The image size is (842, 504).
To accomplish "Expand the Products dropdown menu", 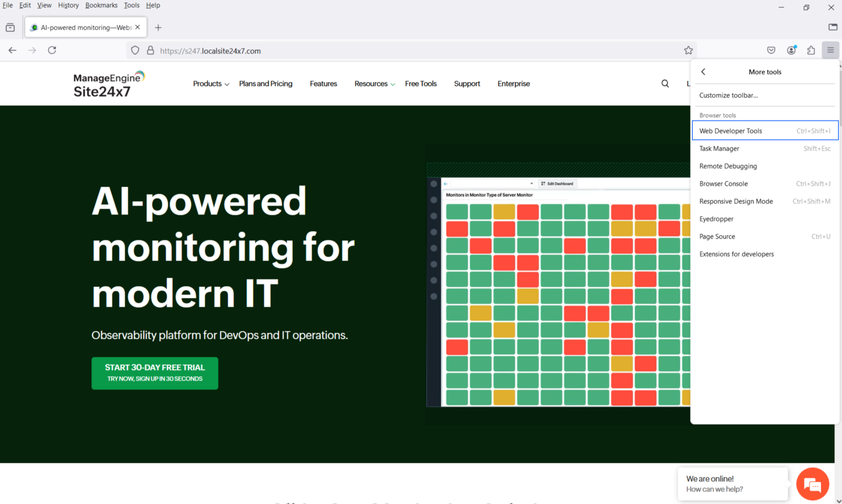I will tap(211, 84).
